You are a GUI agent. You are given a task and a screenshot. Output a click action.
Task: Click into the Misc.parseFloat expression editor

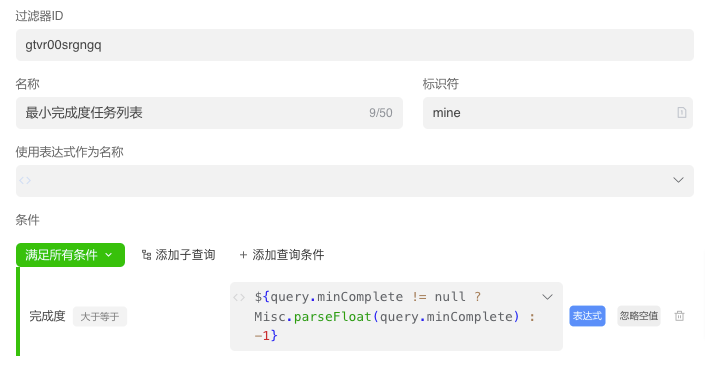(x=396, y=317)
